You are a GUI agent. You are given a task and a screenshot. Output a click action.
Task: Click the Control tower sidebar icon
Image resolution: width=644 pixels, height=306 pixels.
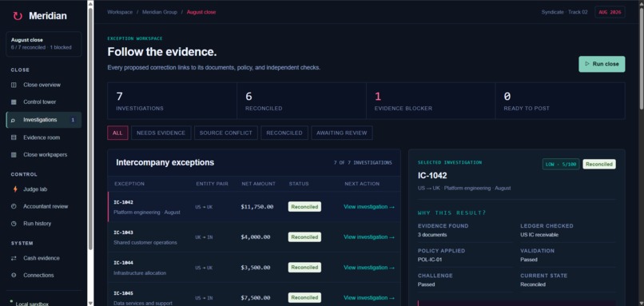tap(14, 101)
